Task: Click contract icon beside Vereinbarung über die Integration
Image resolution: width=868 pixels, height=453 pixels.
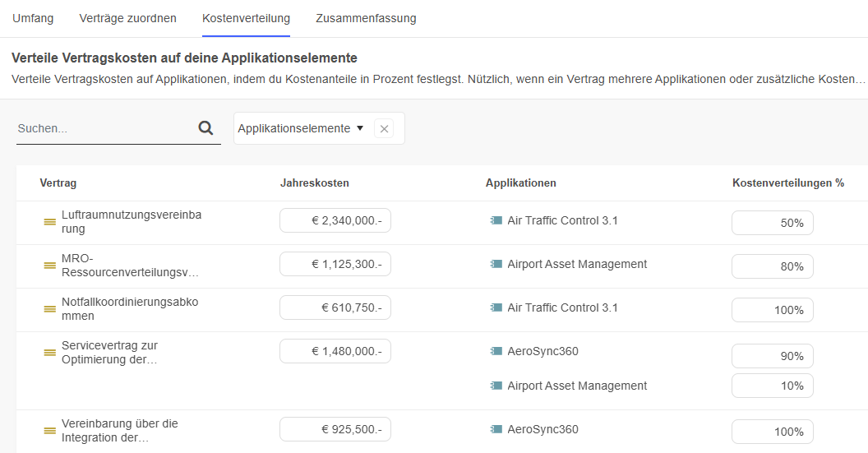Action: tap(49, 431)
